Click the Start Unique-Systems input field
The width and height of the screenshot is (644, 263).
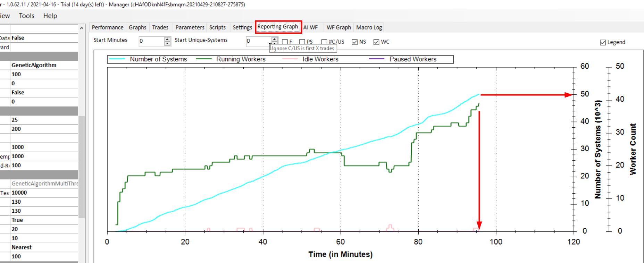click(x=258, y=41)
